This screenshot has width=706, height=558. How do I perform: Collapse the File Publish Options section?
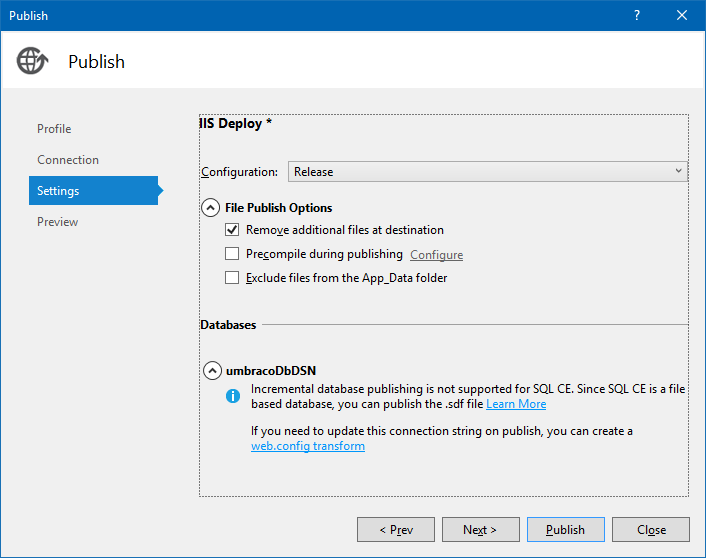tap(211, 208)
